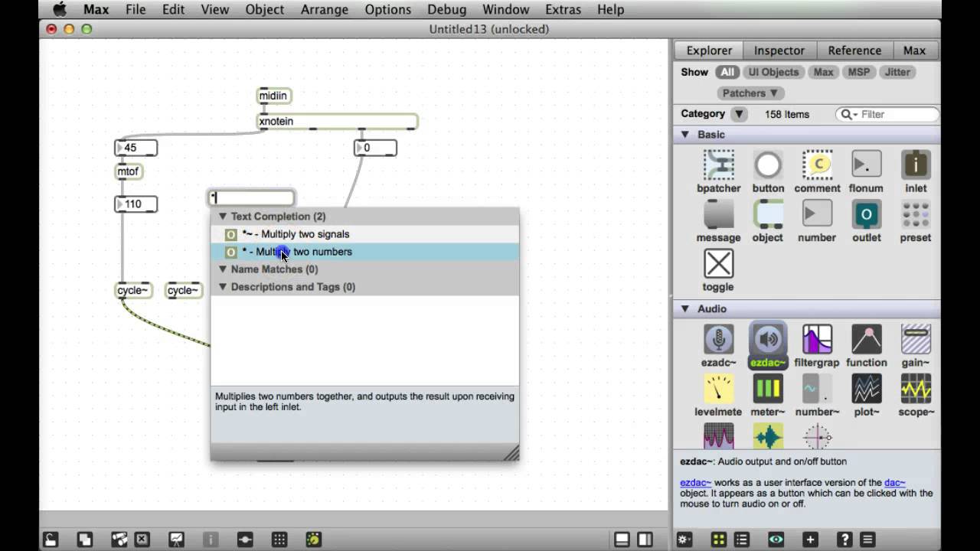Select the levelmeter~ object icon
The width and height of the screenshot is (980, 551).
pyautogui.click(x=718, y=389)
